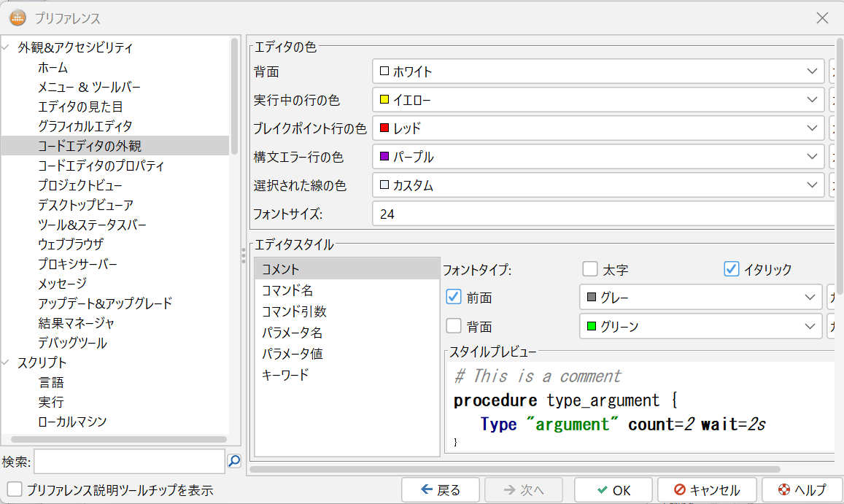Click the search magnifier icon

(x=233, y=461)
